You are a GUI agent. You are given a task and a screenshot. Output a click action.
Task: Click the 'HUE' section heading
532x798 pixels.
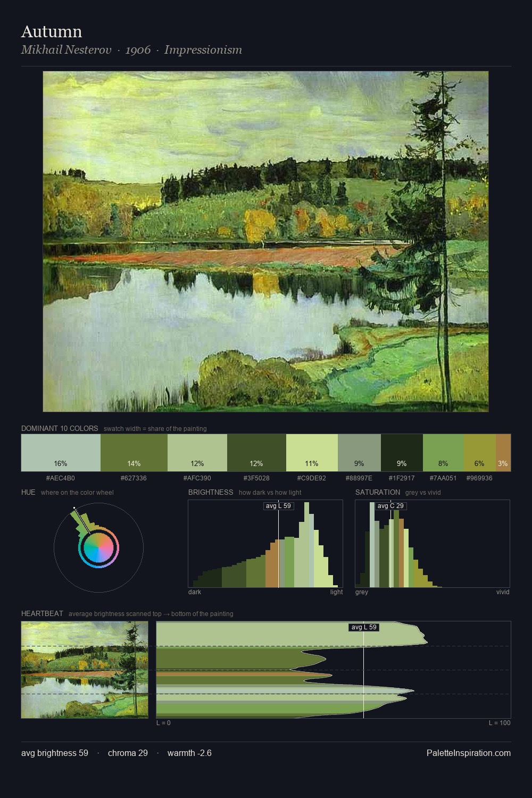[x=28, y=492]
